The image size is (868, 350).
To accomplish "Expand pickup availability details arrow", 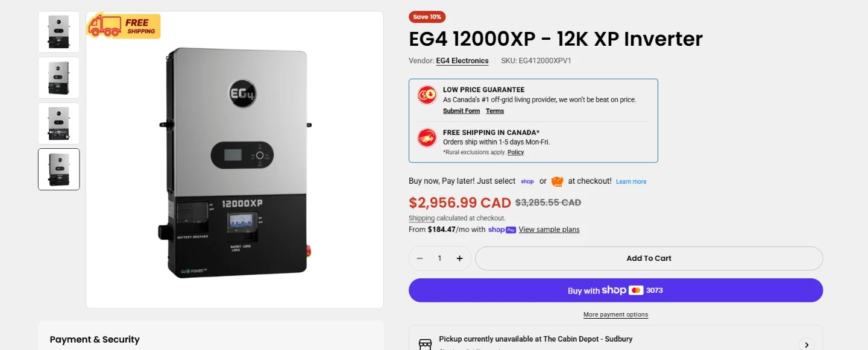I will tap(807, 345).
